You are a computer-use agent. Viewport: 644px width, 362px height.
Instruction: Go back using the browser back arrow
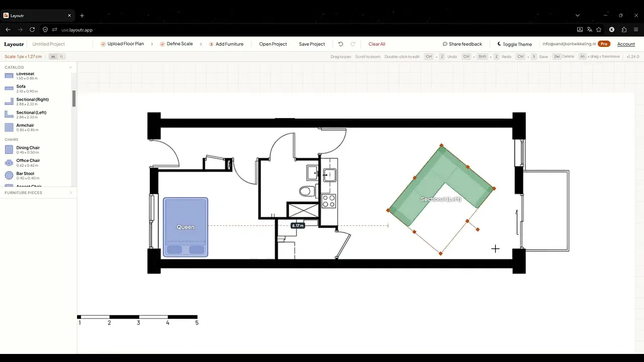pyautogui.click(x=8, y=30)
